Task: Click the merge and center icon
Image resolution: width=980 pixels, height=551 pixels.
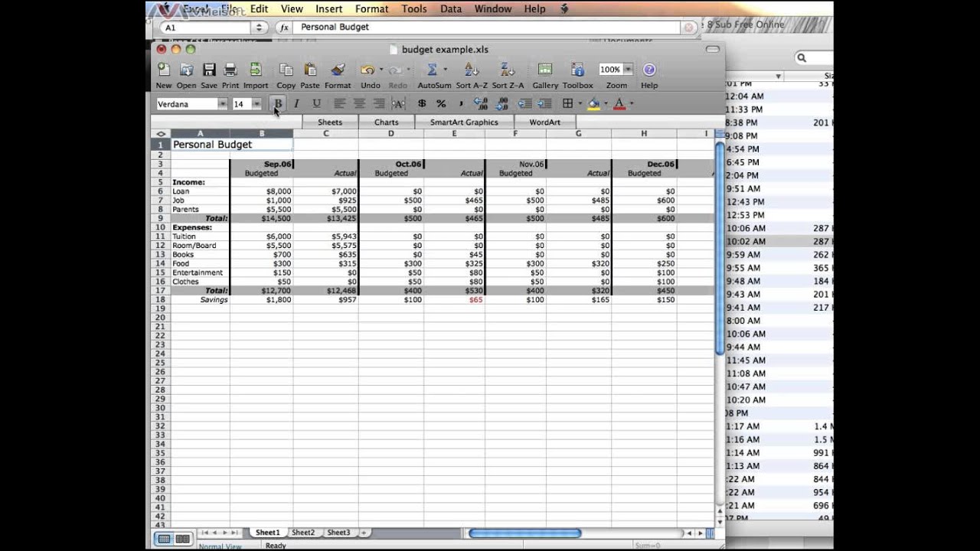Action: [397, 103]
